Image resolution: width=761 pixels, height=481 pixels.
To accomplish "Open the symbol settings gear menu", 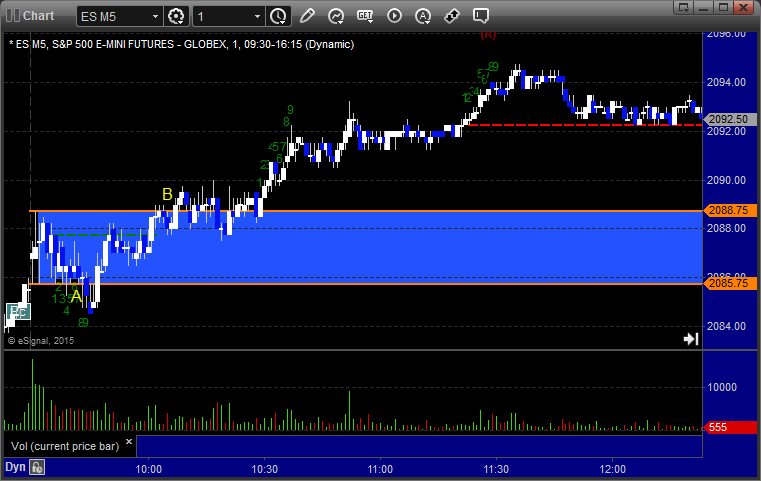I will tap(176, 16).
